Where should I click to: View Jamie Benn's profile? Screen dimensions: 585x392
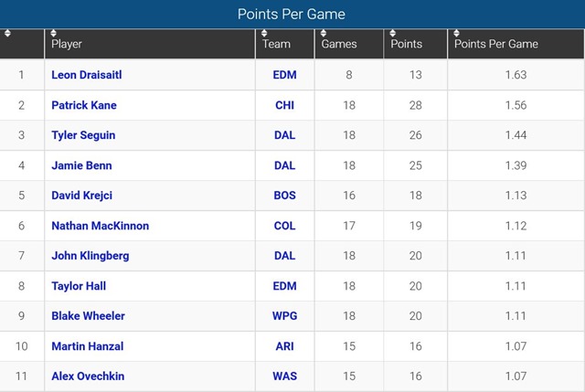81,165
